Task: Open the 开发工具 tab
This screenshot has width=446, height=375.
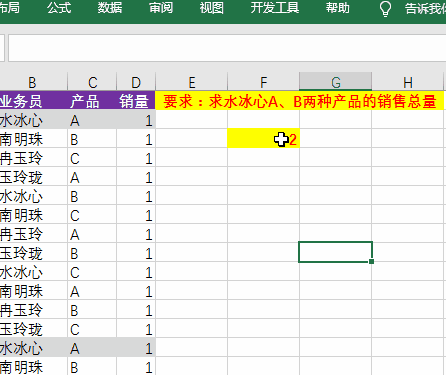Action: pyautogui.click(x=275, y=8)
